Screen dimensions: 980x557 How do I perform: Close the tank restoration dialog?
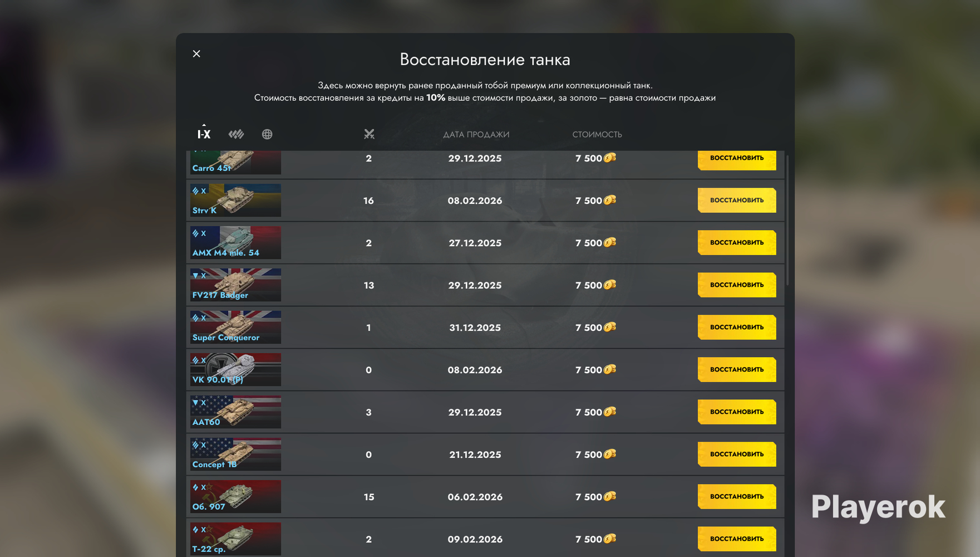point(196,53)
